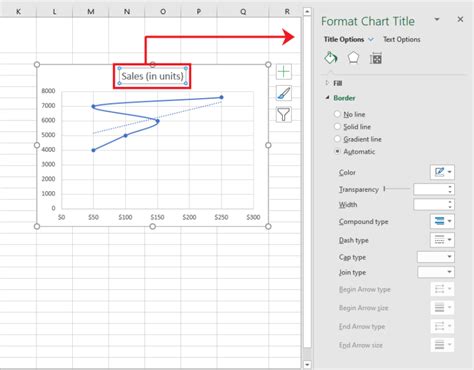474x370 pixels.
Task: Increase Transparency with spinner up arrow
Action: pos(450,187)
